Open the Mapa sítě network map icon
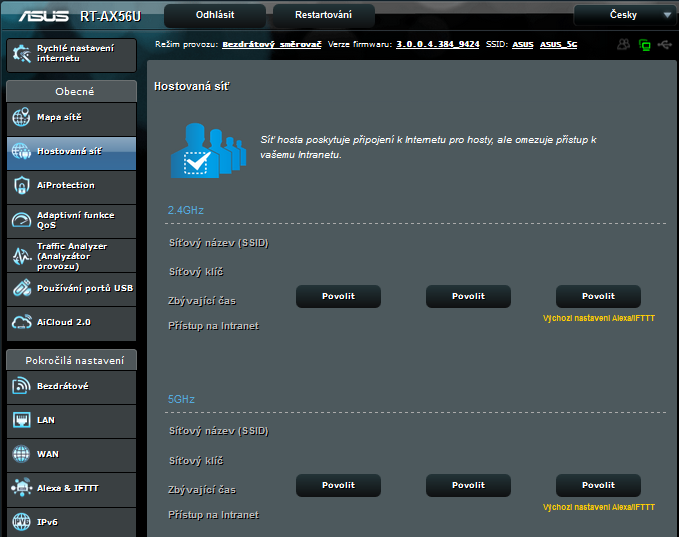 22,118
